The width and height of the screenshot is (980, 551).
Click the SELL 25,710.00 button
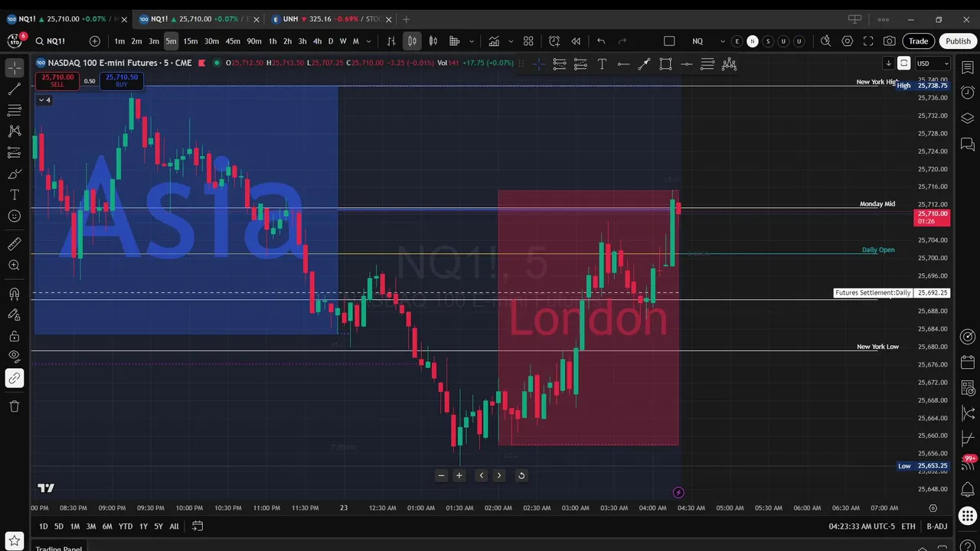tap(57, 80)
